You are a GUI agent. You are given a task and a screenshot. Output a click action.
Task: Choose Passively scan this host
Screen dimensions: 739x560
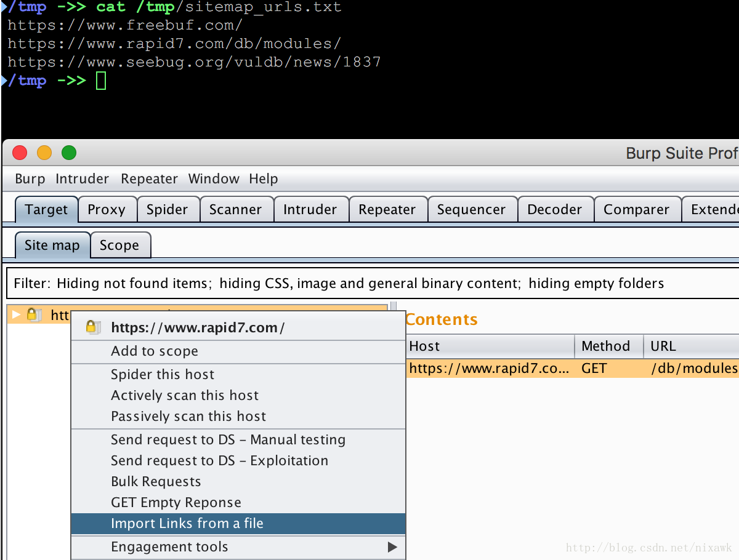click(x=238, y=417)
